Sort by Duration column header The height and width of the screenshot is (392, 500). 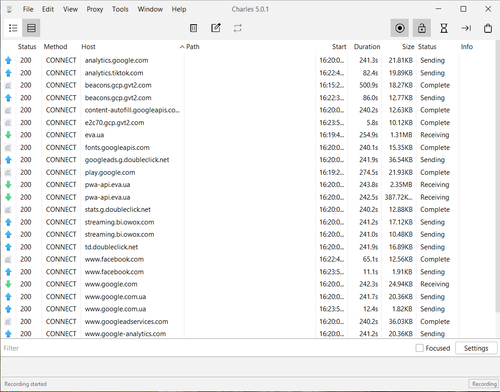(367, 47)
